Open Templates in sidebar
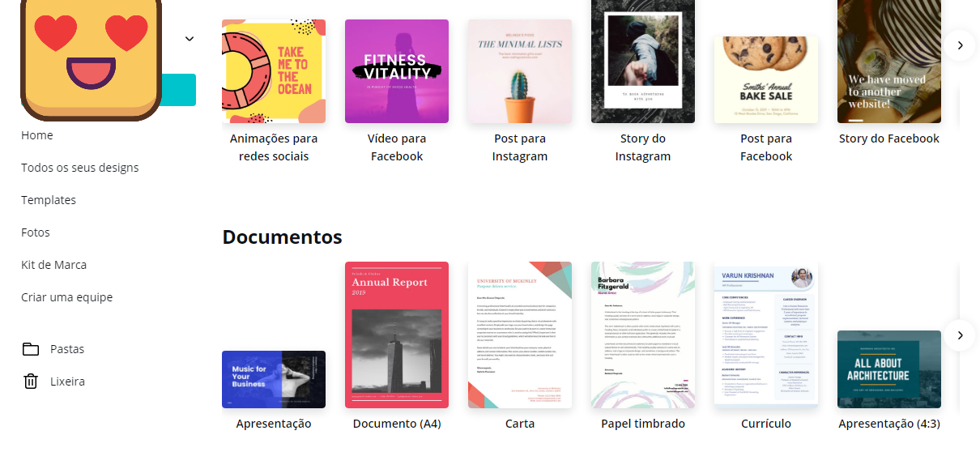Image resolution: width=980 pixels, height=469 pixels. (49, 200)
